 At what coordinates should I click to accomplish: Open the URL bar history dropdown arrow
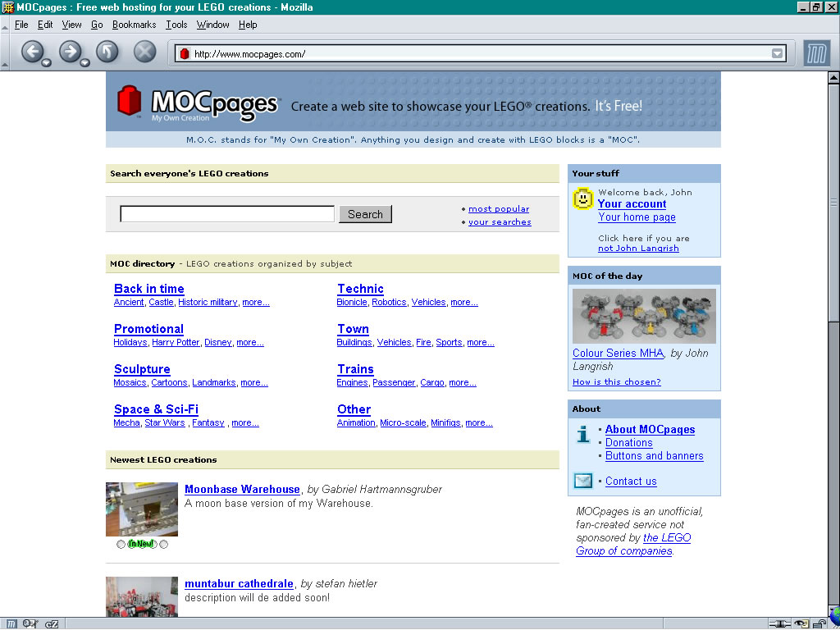click(x=777, y=53)
